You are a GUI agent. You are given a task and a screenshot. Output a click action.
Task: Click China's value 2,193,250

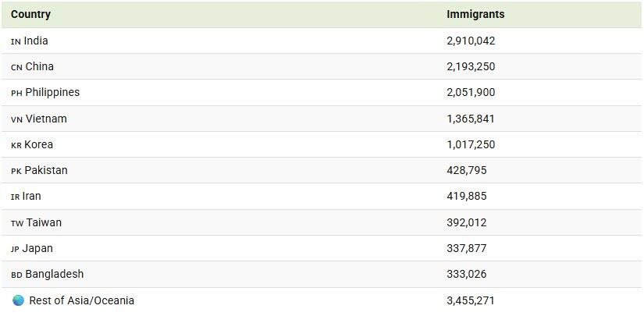(471, 66)
